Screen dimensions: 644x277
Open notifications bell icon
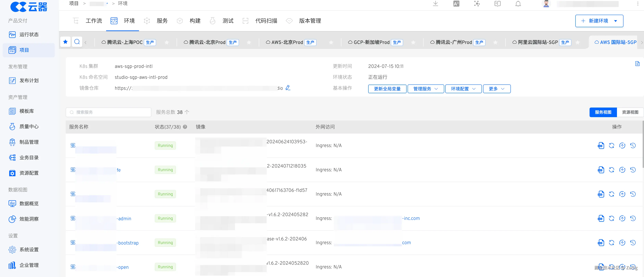pos(518,3)
